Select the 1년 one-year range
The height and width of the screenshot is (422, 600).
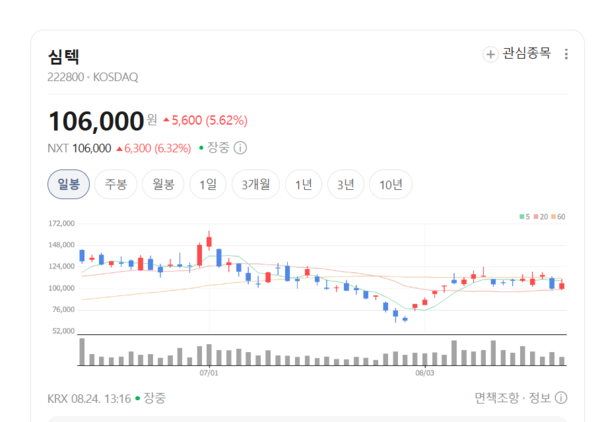pyautogui.click(x=303, y=184)
